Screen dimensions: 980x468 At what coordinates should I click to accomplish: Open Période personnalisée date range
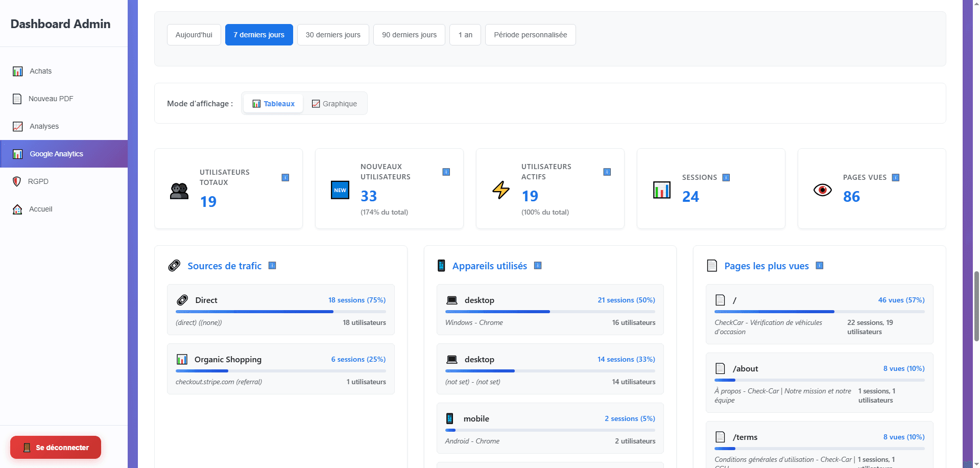tap(531, 35)
